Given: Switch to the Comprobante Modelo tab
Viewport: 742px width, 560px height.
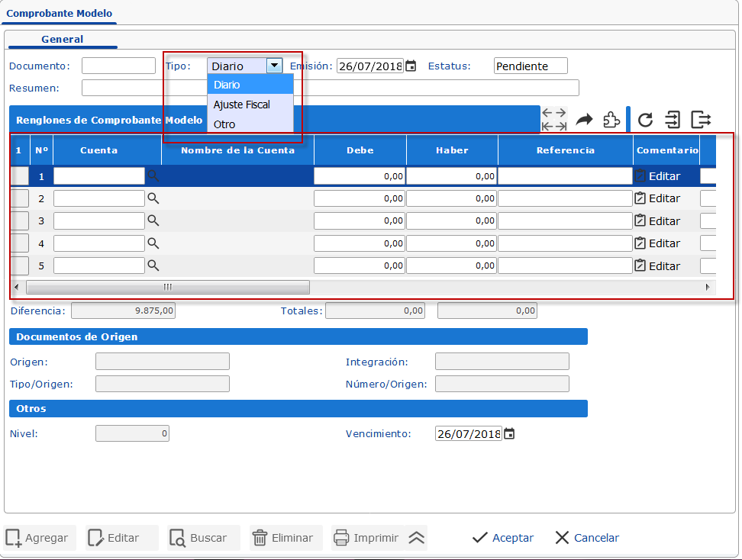Looking at the screenshot, I should pyautogui.click(x=59, y=14).
